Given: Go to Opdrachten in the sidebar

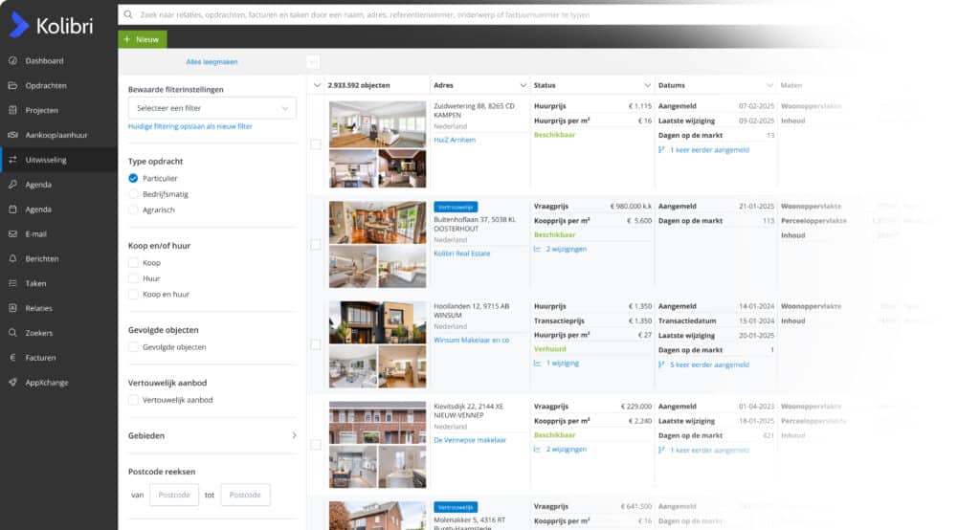Looking at the screenshot, I should point(46,86).
